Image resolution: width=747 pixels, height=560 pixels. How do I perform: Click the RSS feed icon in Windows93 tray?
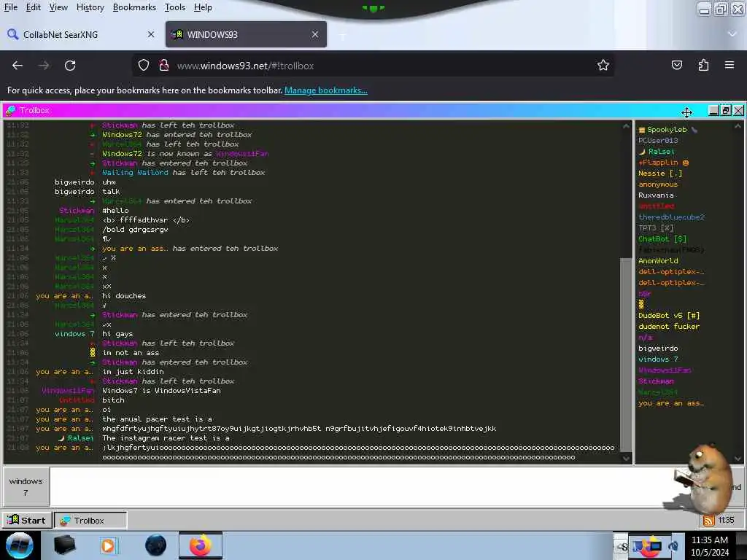(x=708, y=521)
